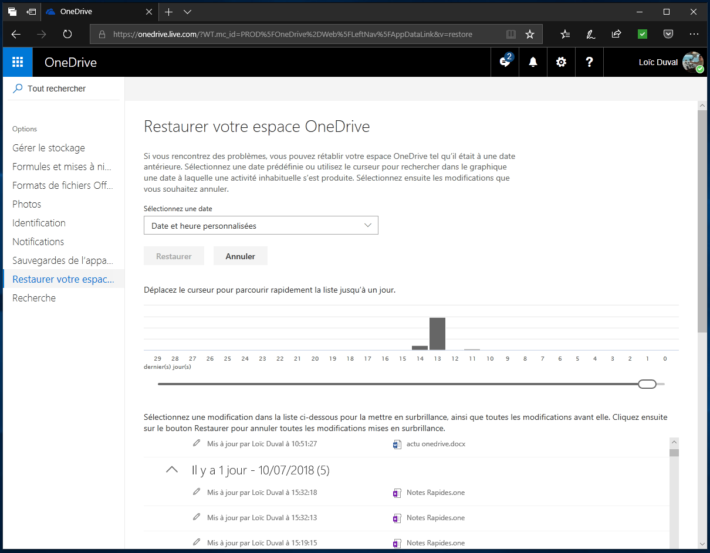The height and width of the screenshot is (553, 710).
Task: Click the site lock icon in address bar
Action: [102, 34]
